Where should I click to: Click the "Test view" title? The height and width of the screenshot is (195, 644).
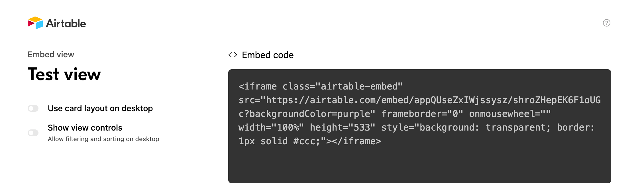pos(64,74)
